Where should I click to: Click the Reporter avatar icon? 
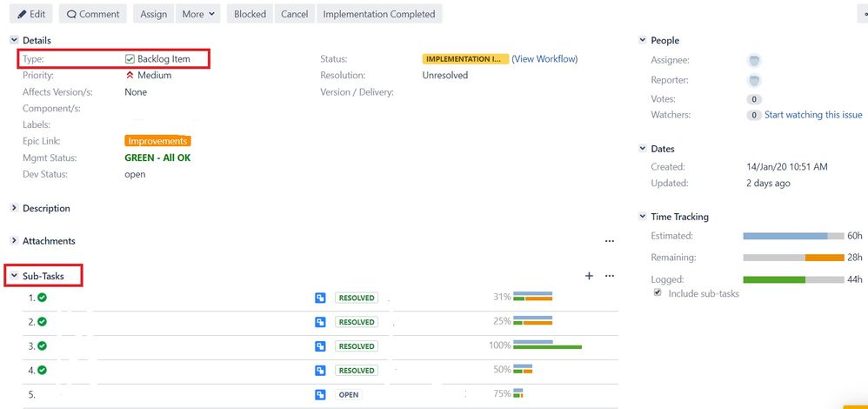[753, 80]
